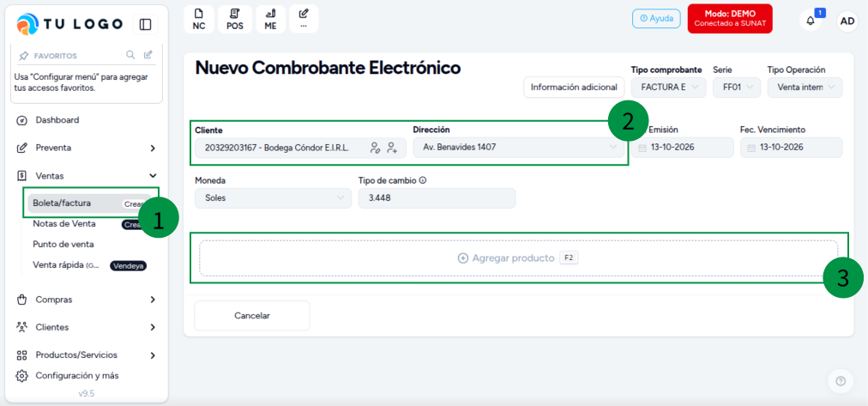This screenshot has width=868, height=406.
Task: Open Punto de venta entry
Action: (63, 245)
